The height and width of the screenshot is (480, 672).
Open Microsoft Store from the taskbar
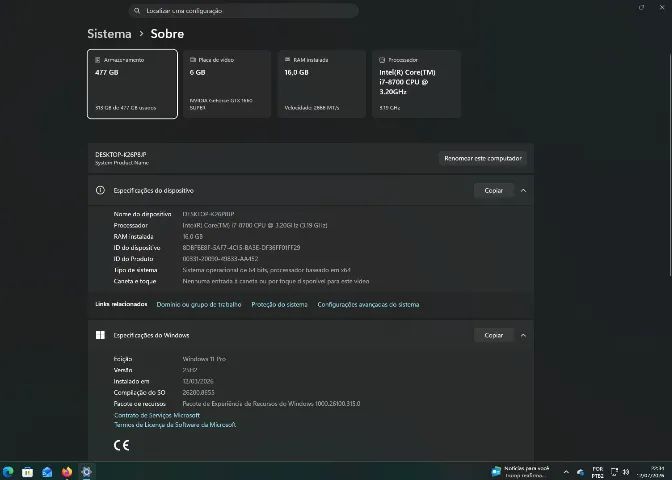27,472
